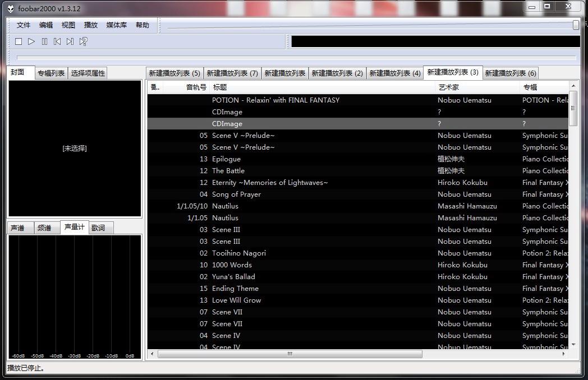Sort by the 专辑 column header
This screenshot has height=380, width=588.
(x=544, y=87)
